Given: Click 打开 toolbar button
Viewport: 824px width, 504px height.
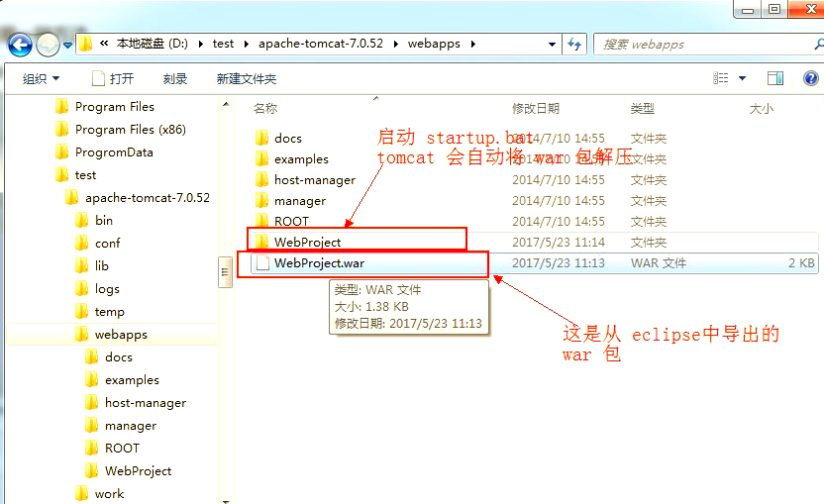Looking at the screenshot, I should coord(113,79).
